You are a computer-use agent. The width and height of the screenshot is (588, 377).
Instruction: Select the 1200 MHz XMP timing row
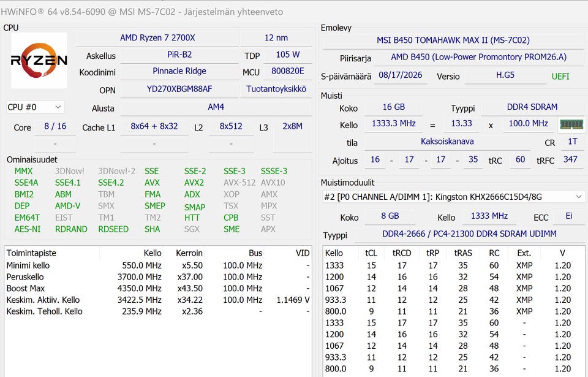(454, 276)
